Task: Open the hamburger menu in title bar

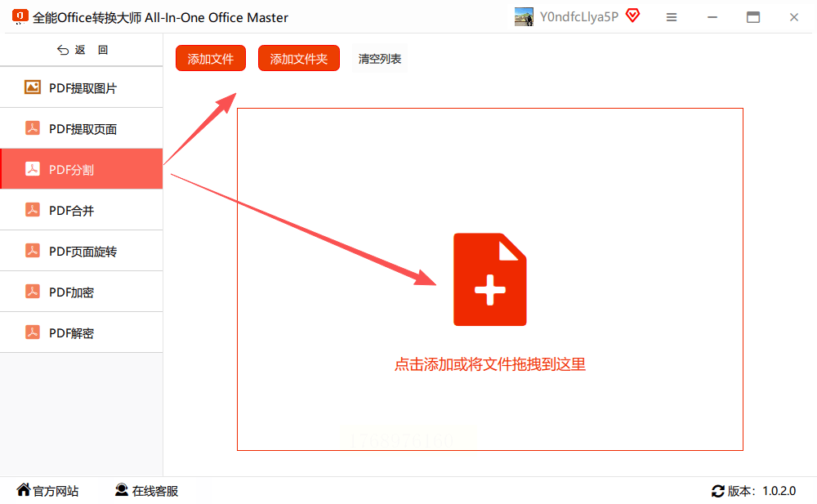Action: (x=672, y=17)
